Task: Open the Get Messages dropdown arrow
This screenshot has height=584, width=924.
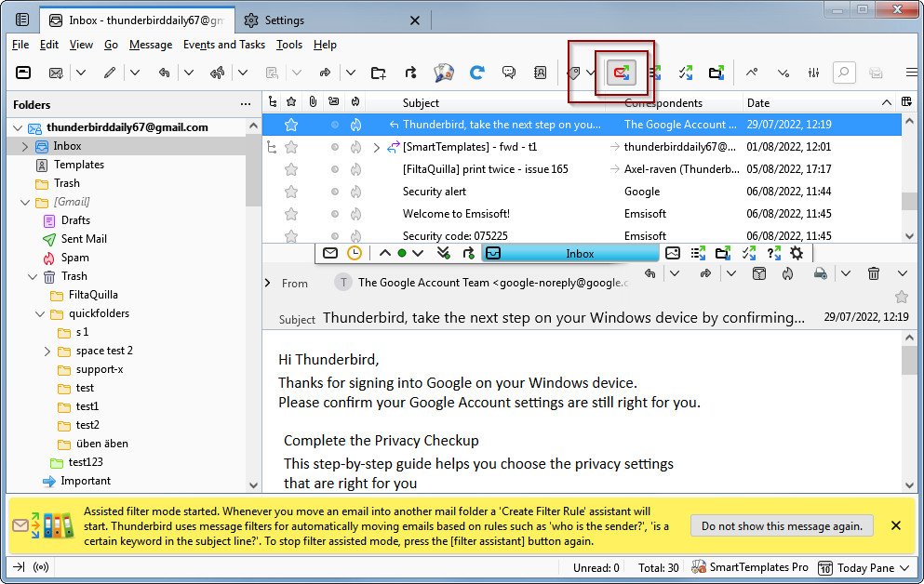Action: pos(81,73)
